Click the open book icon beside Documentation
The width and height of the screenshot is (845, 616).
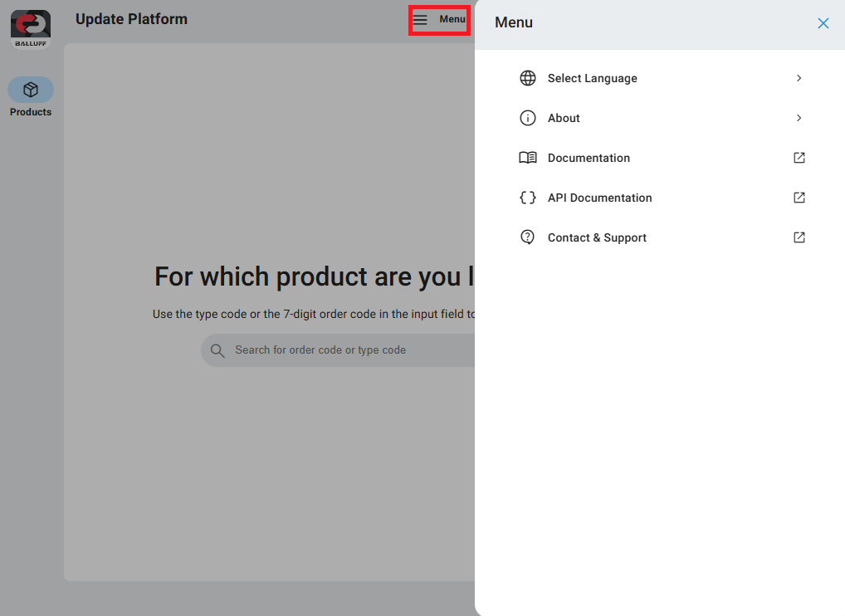(528, 158)
